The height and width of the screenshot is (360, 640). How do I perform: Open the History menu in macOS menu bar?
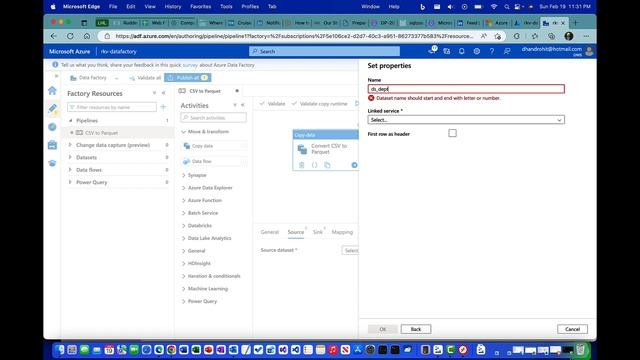coord(173,7)
